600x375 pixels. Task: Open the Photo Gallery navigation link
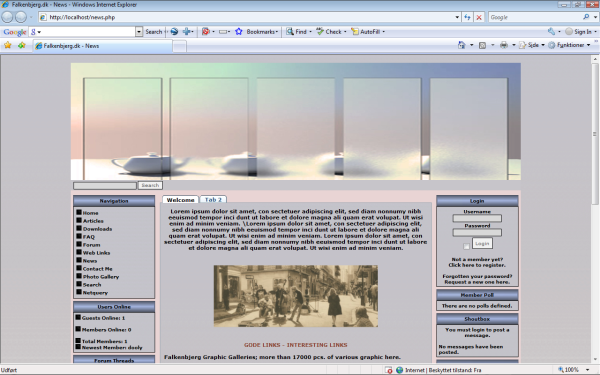101,277
